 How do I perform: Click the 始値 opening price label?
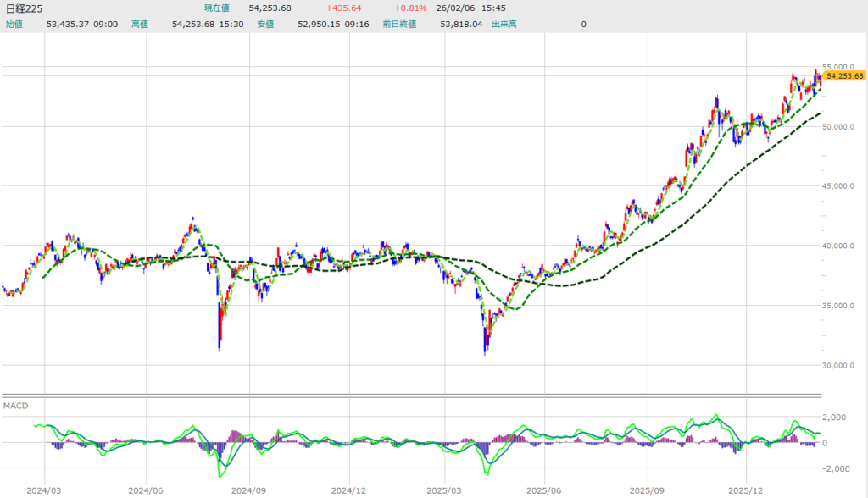14,25
